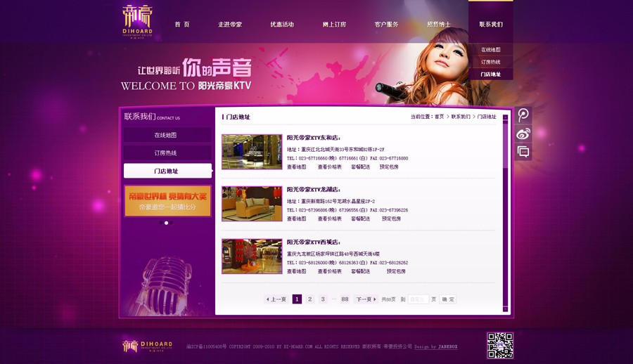Click 查看价格表 for 东和店
This screenshot has height=364, width=633.
tap(329, 167)
